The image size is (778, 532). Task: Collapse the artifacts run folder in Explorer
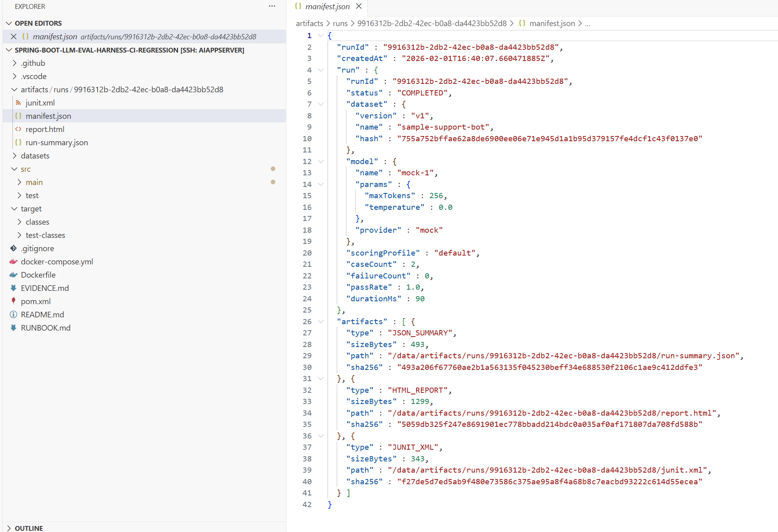coord(14,89)
